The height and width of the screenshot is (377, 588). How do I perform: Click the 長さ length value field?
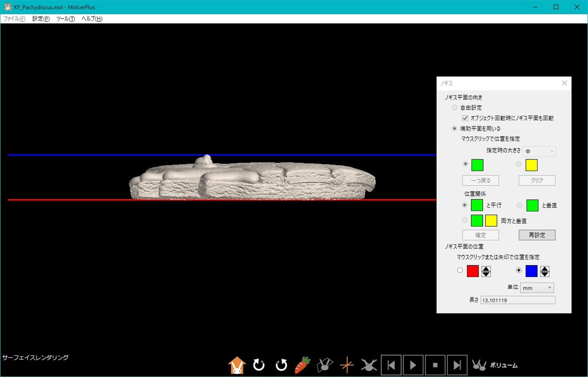point(518,300)
